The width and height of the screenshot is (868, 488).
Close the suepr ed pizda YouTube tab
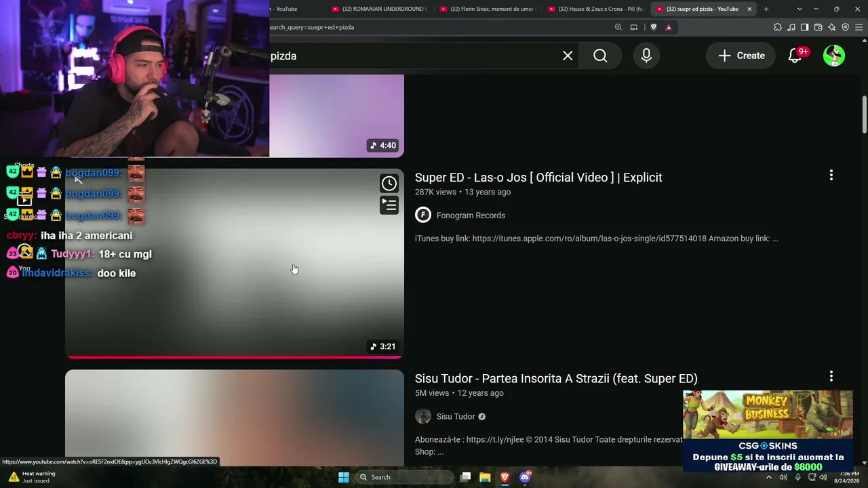749,9
